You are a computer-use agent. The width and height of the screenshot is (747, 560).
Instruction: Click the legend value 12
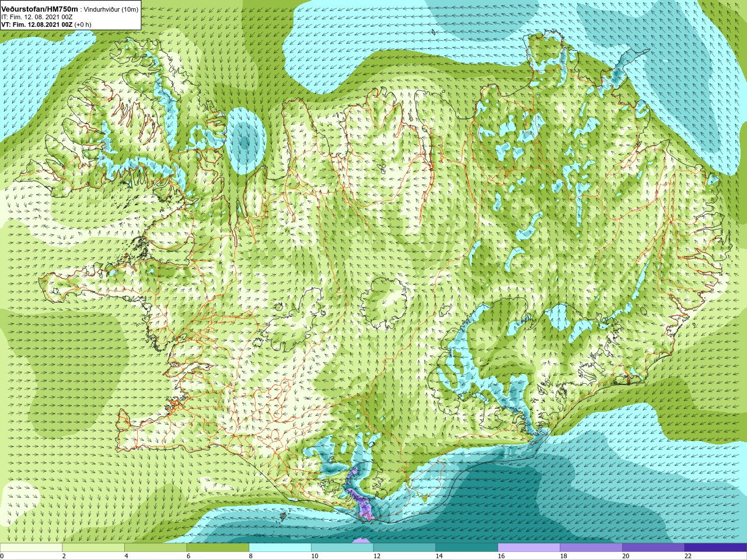click(x=377, y=556)
